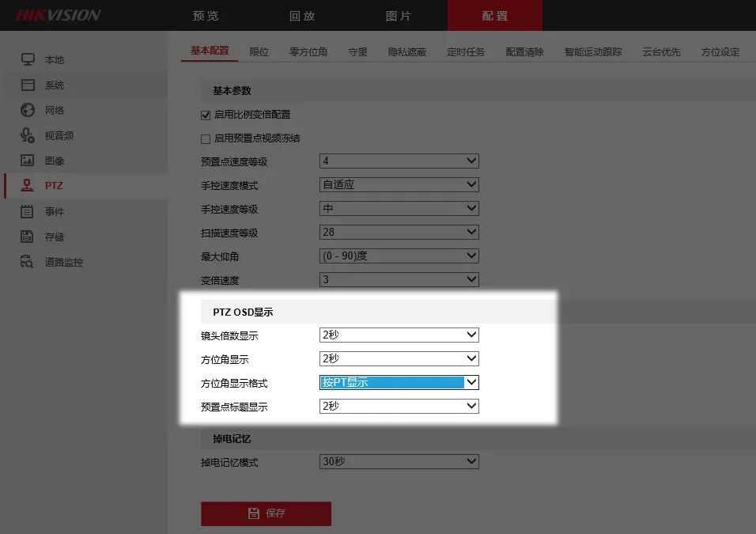Screen dimensions: 756x534
Task: Click the HIKVISION logo
Action: 59,16
